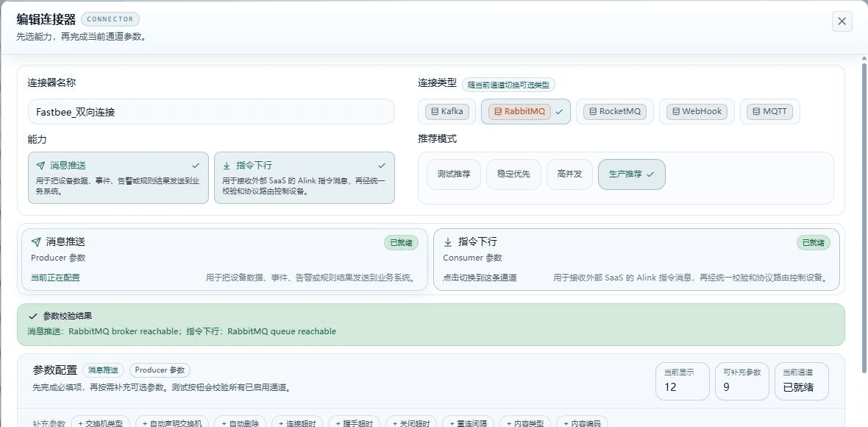Click the Producer 参数 tag beside 参数配置
Viewport: 868px width, 427px height.
(x=160, y=370)
